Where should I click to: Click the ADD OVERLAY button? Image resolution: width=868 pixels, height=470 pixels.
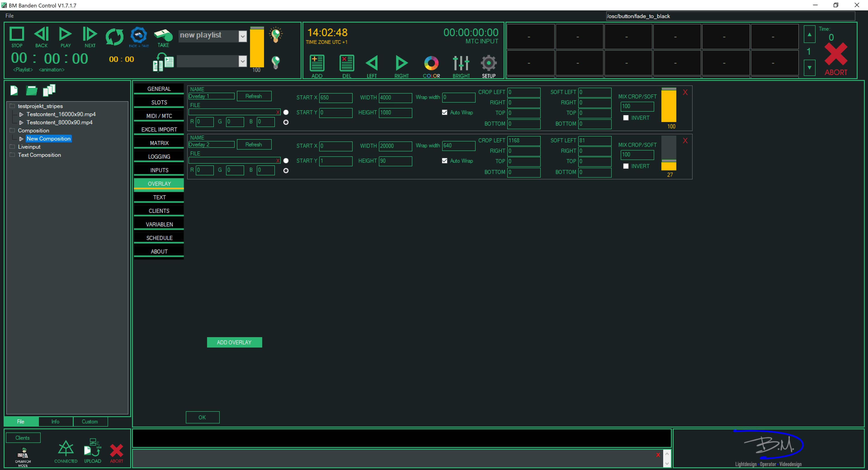(234, 342)
